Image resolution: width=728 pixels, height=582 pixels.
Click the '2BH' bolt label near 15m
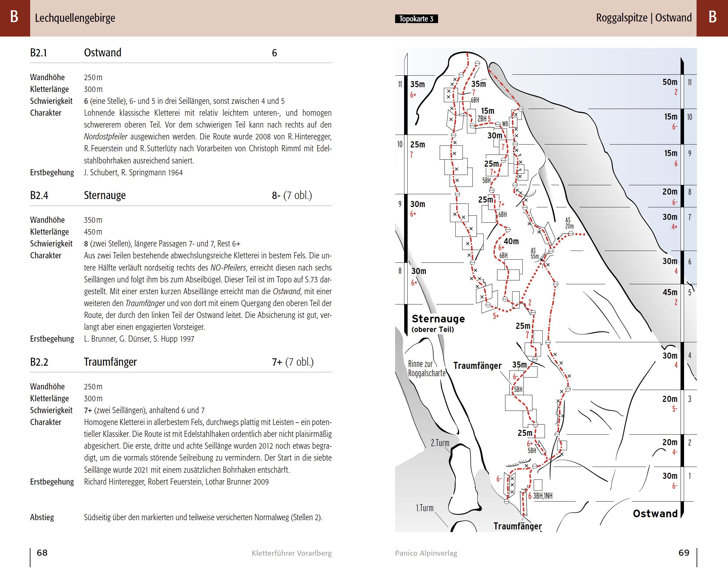(482, 119)
